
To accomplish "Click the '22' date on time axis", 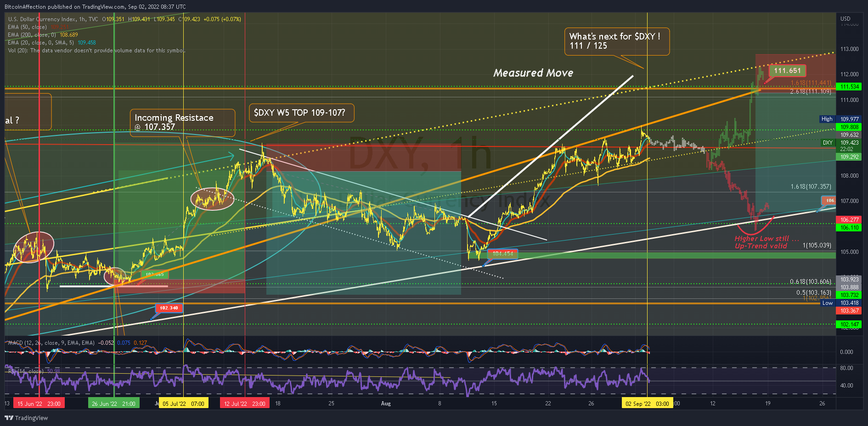I will 548,404.
